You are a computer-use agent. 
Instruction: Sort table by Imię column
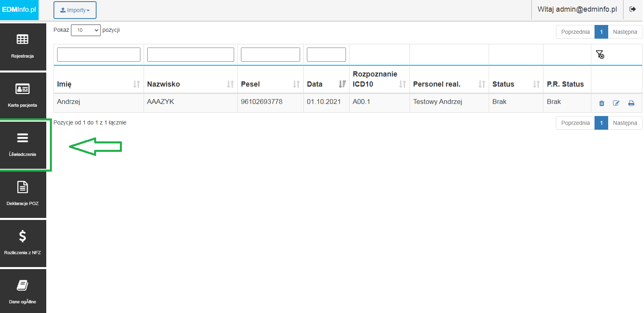(x=99, y=84)
